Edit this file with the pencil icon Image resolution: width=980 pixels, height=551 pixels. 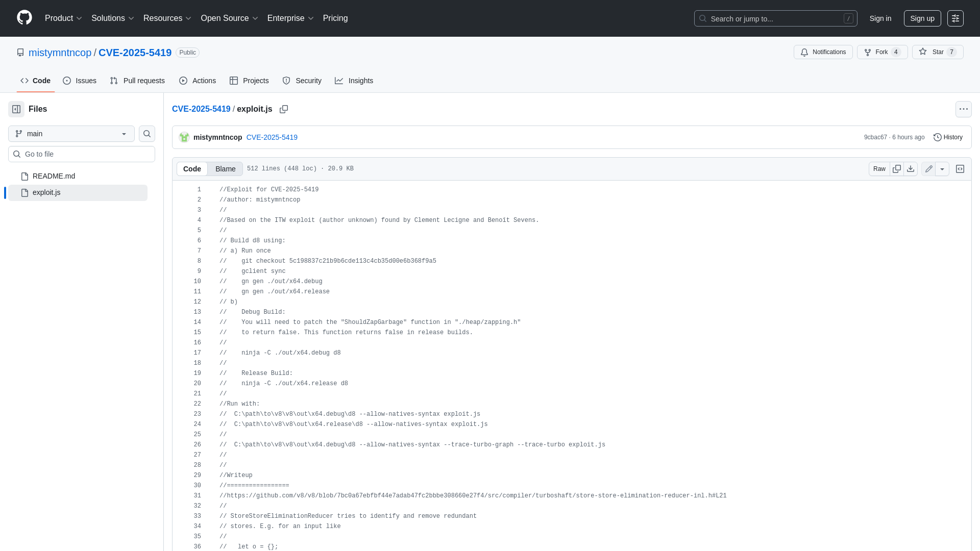(928, 169)
